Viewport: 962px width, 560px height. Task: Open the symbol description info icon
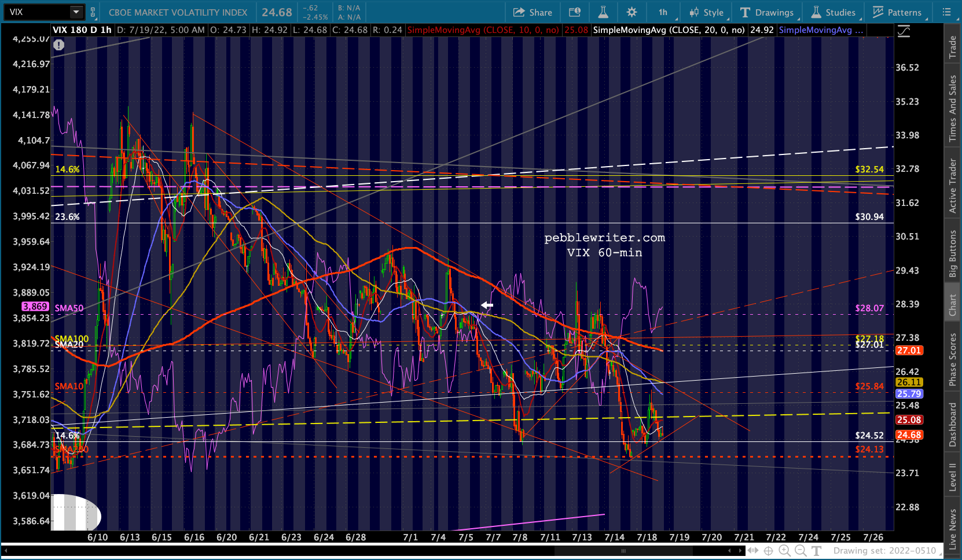(x=575, y=12)
